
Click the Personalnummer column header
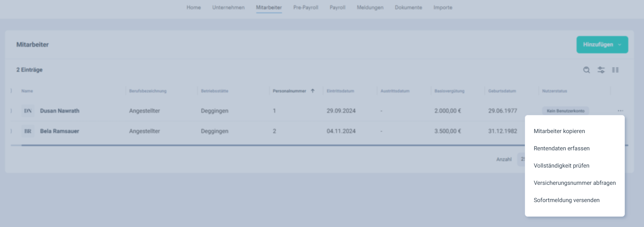(289, 91)
